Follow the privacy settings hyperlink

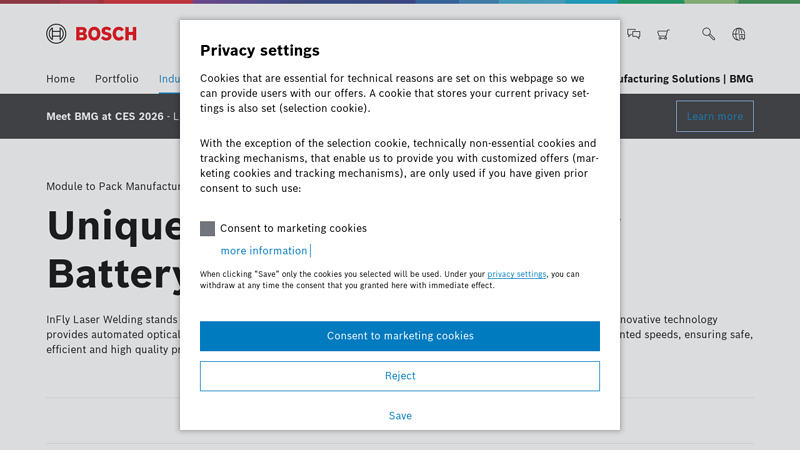click(x=517, y=274)
